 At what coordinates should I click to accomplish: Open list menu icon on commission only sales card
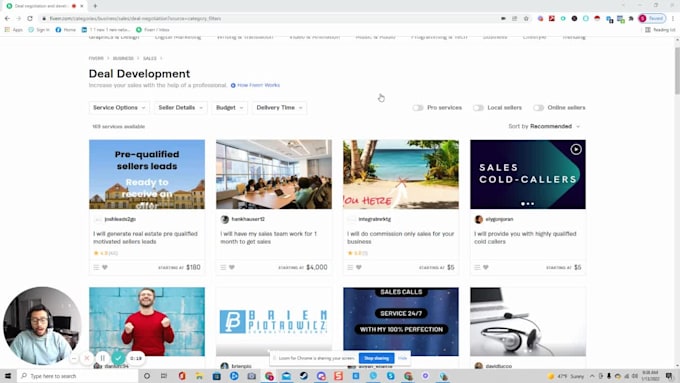(350, 268)
